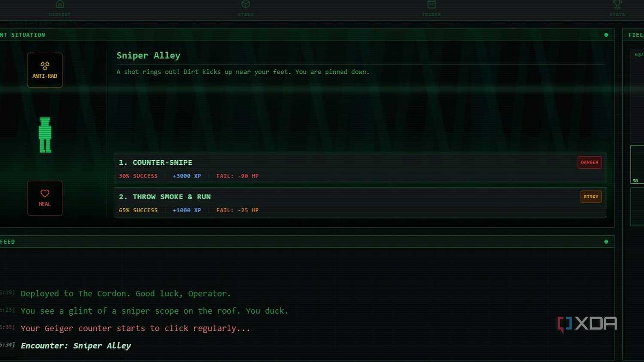644x362 pixels.
Task: Click the red DANGER badge
Action: (589, 163)
